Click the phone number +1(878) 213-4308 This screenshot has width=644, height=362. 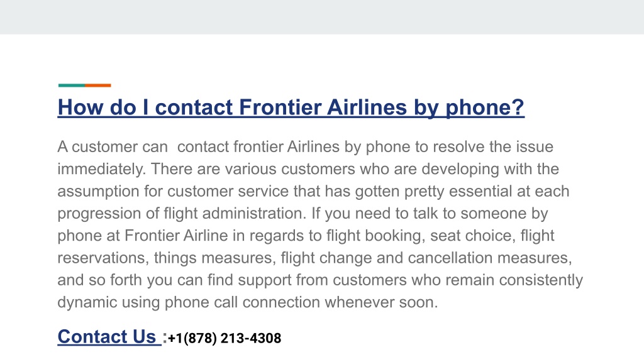click(225, 338)
